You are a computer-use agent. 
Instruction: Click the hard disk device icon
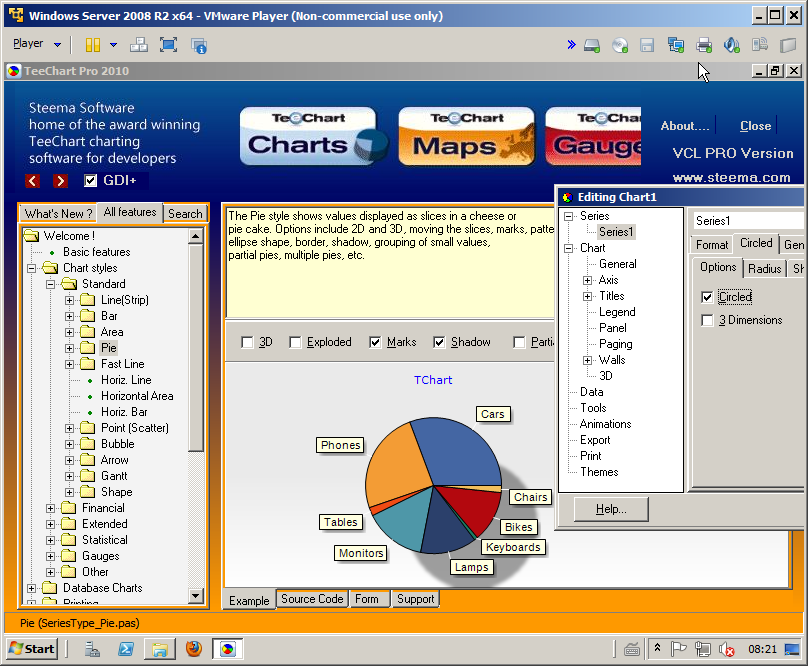tap(592, 45)
